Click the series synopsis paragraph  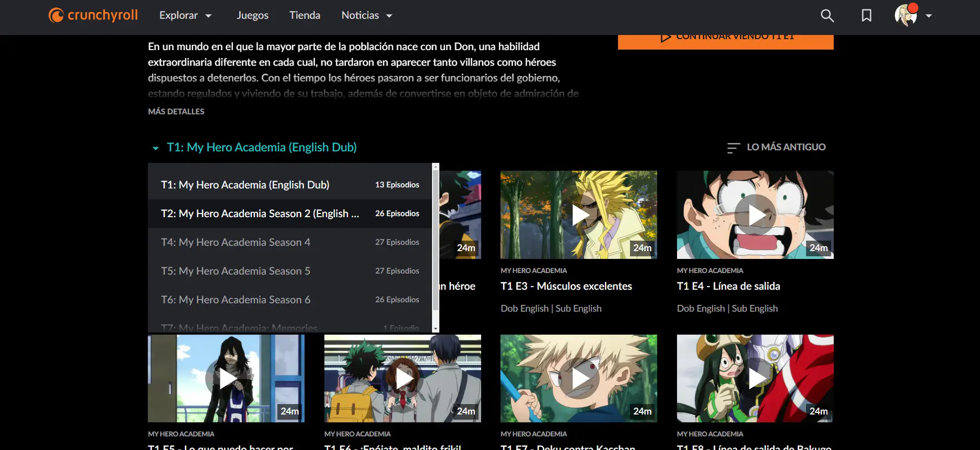point(363,70)
